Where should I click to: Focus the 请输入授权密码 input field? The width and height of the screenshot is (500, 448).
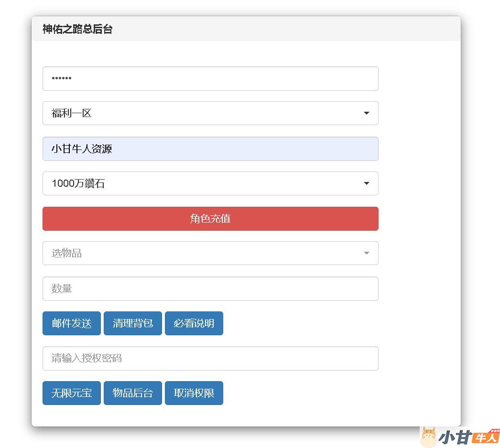(210, 358)
